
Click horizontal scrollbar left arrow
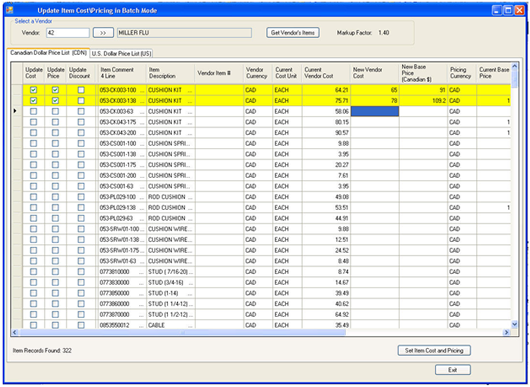pos(14,333)
